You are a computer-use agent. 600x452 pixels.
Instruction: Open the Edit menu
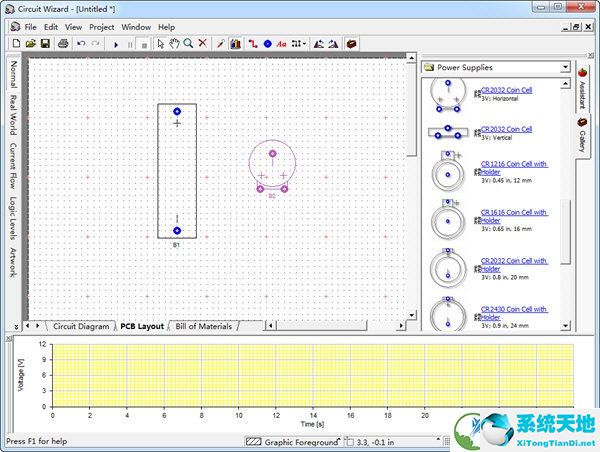[x=51, y=27]
